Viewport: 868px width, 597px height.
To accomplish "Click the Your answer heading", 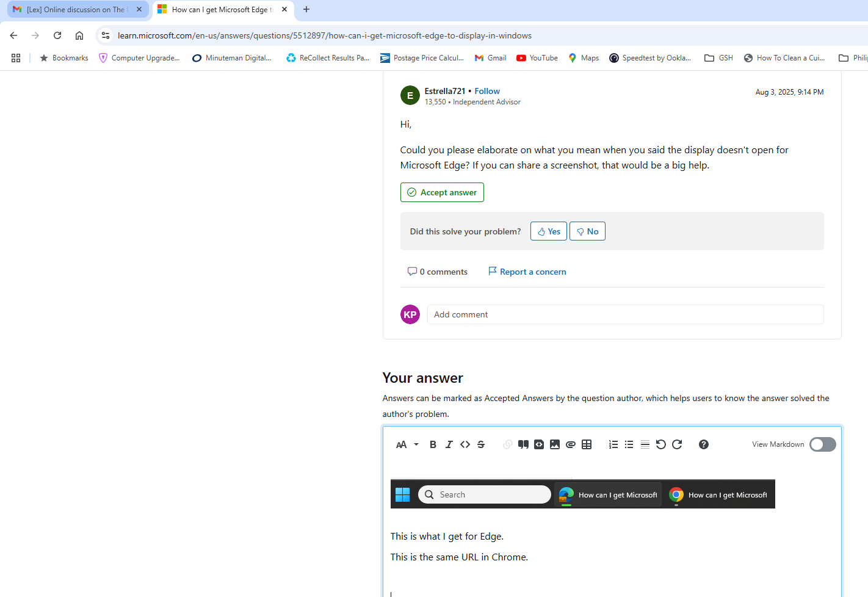I will (422, 378).
